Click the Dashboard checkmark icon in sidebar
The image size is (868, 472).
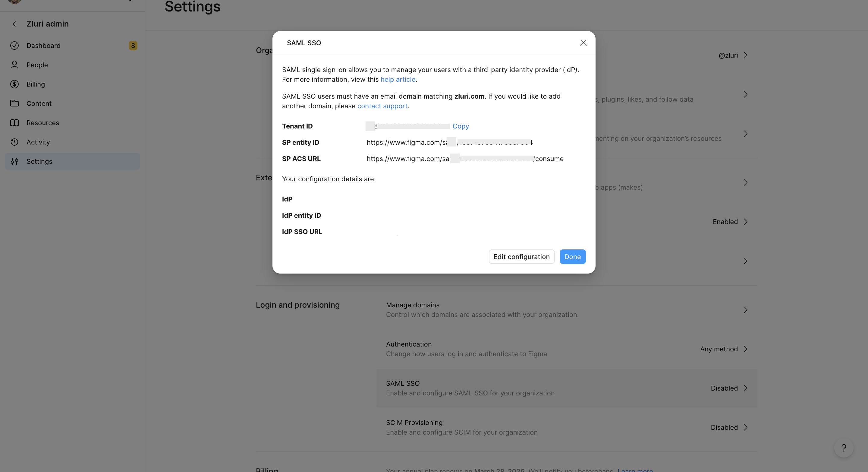click(x=14, y=46)
